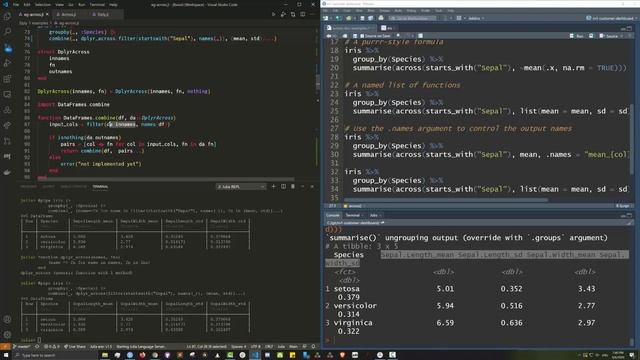Image resolution: width=640 pixels, height=360 pixels.
Task: Select the TERMINAL panel tab in VS Code
Action: [100, 187]
